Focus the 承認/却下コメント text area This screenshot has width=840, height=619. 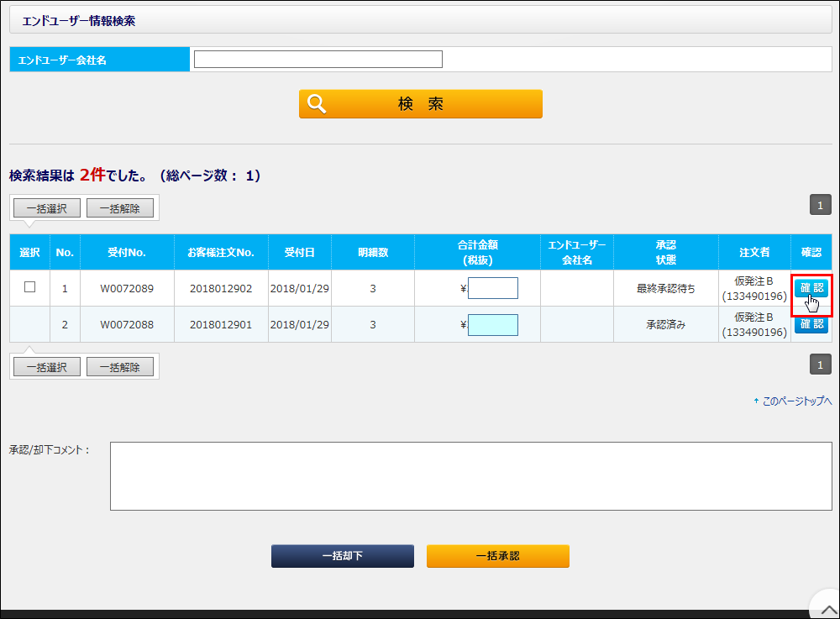point(470,476)
